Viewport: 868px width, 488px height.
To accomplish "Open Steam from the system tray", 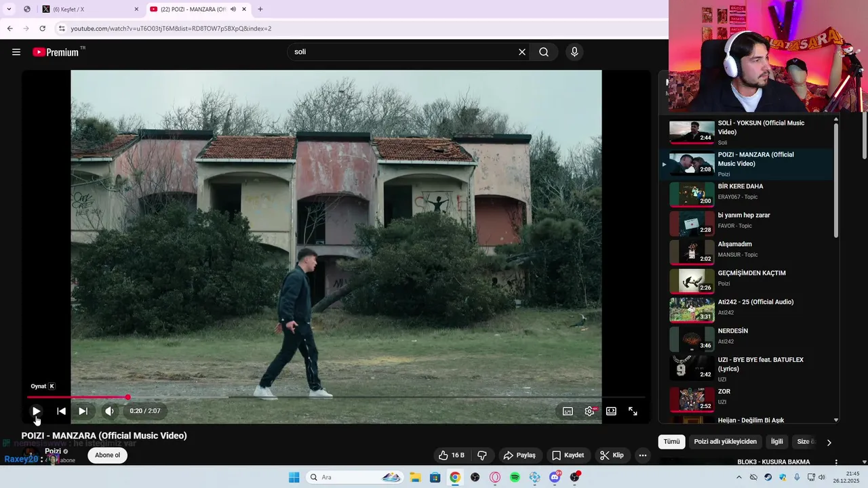I will tap(768, 477).
